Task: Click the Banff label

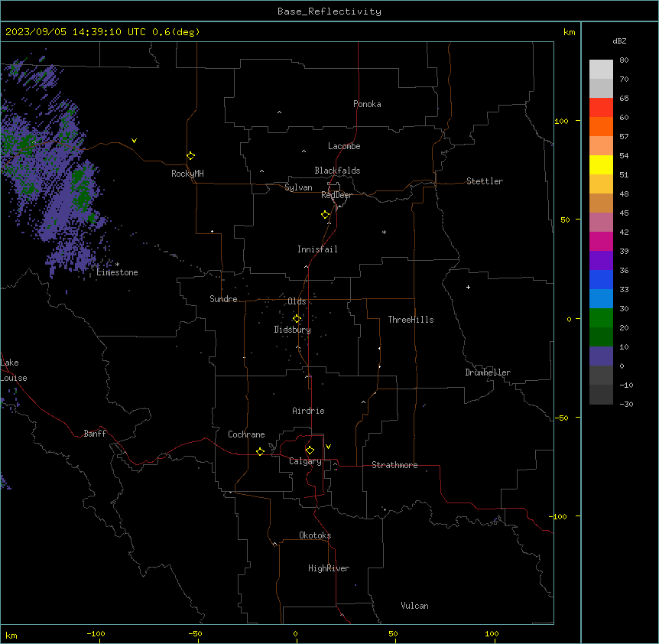Action: pyautogui.click(x=95, y=434)
